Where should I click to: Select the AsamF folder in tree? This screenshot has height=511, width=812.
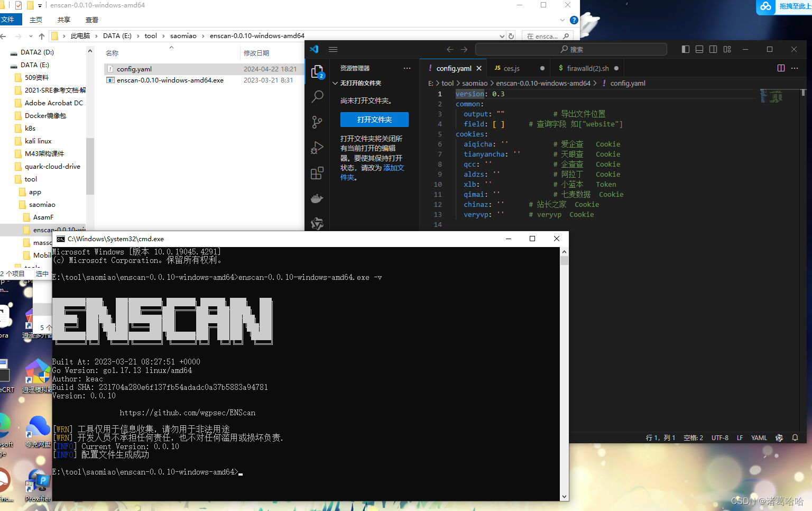(43, 217)
